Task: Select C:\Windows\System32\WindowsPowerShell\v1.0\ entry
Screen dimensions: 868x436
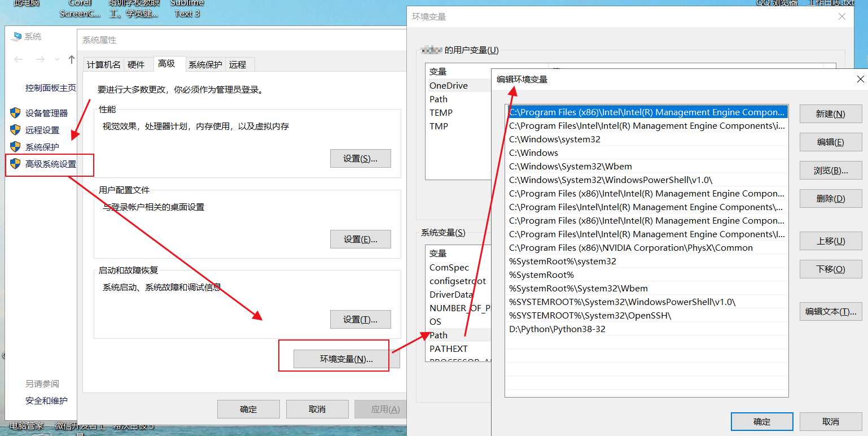Action: click(646, 180)
